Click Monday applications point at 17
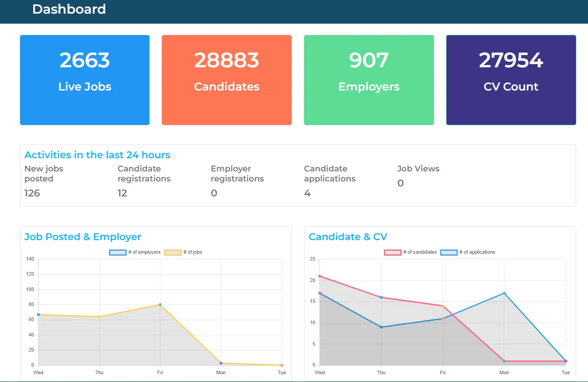 pos(504,293)
